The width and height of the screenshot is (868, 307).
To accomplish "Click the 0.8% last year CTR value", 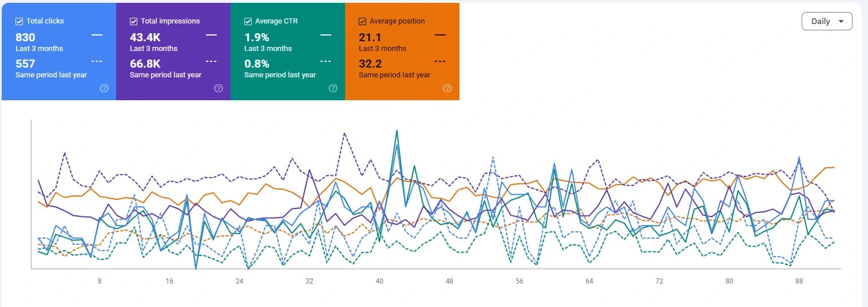I will (257, 64).
